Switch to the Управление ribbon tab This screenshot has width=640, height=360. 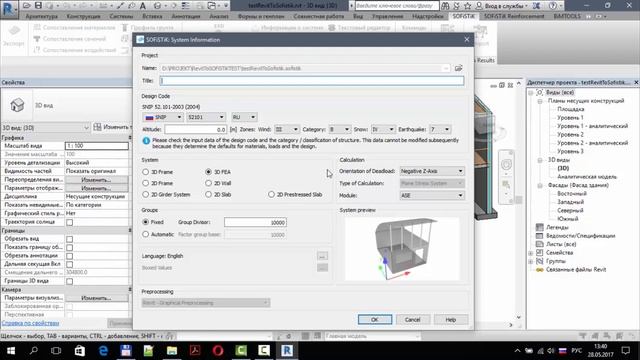click(x=388, y=16)
